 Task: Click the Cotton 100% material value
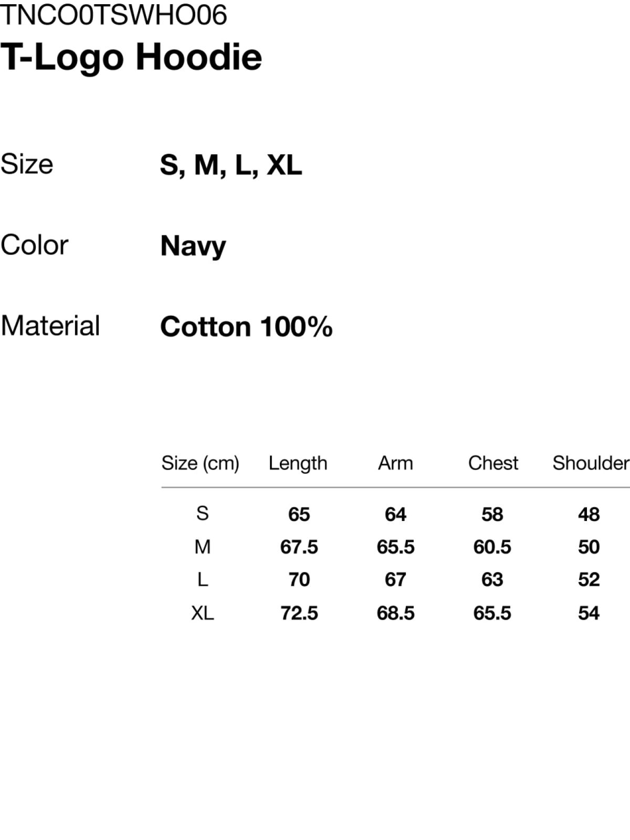[x=246, y=327]
